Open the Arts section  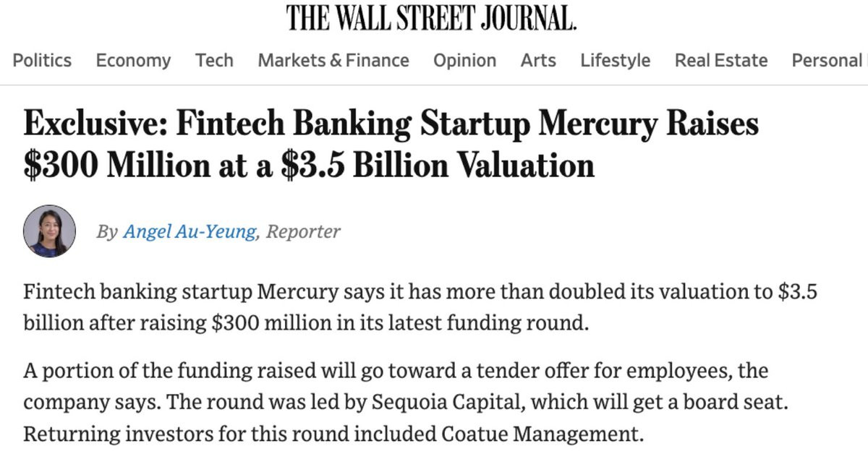point(538,60)
